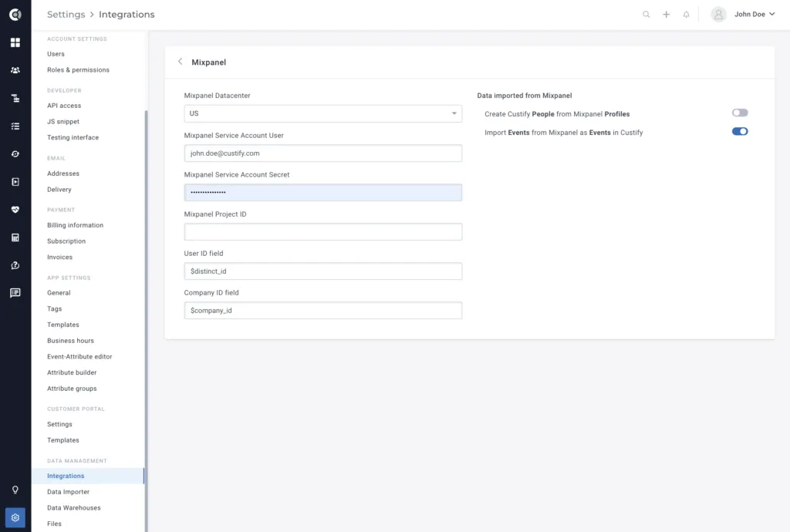Open API access settings
This screenshot has height=532, width=790.
pyautogui.click(x=64, y=106)
